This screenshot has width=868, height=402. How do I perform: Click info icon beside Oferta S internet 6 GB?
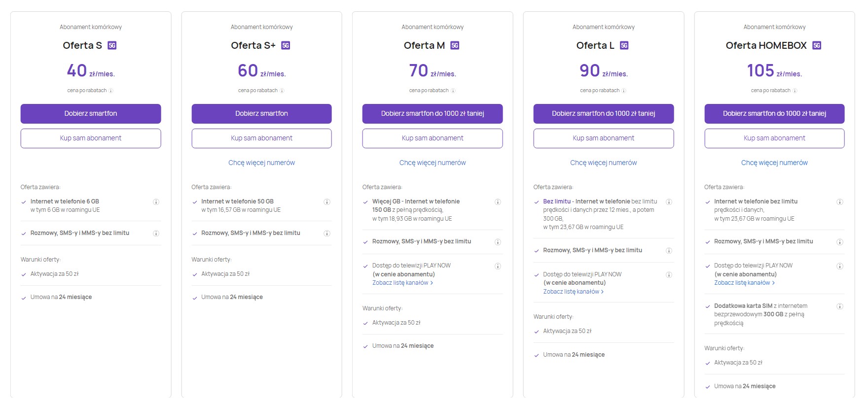[156, 202]
